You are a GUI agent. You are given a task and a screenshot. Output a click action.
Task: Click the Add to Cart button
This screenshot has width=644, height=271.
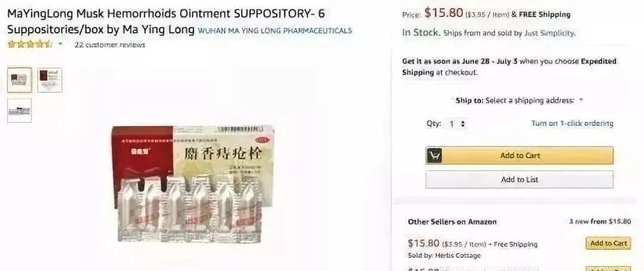[519, 155]
